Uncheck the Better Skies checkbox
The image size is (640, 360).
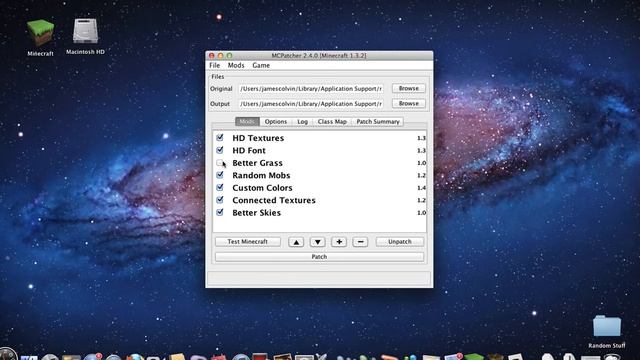(220, 212)
